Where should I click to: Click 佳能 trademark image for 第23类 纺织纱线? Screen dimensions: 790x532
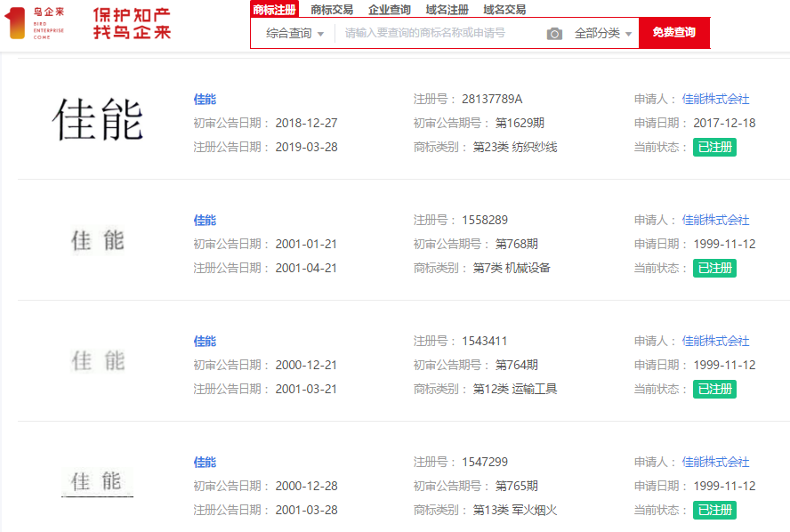[97, 120]
